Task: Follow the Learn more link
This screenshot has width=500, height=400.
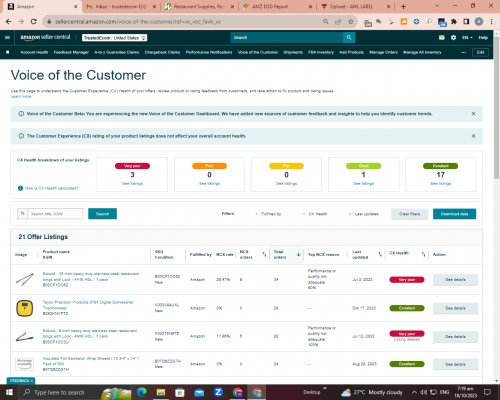Action: (21, 96)
